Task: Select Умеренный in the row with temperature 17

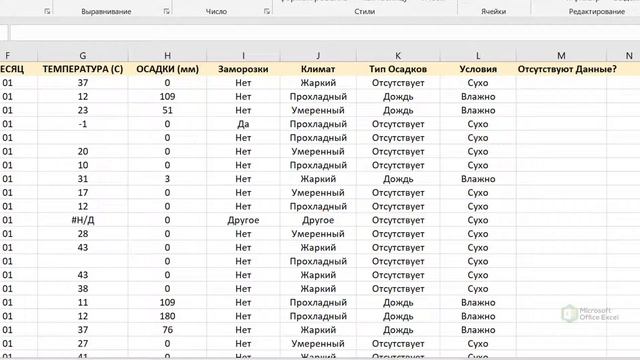Action: [318, 193]
